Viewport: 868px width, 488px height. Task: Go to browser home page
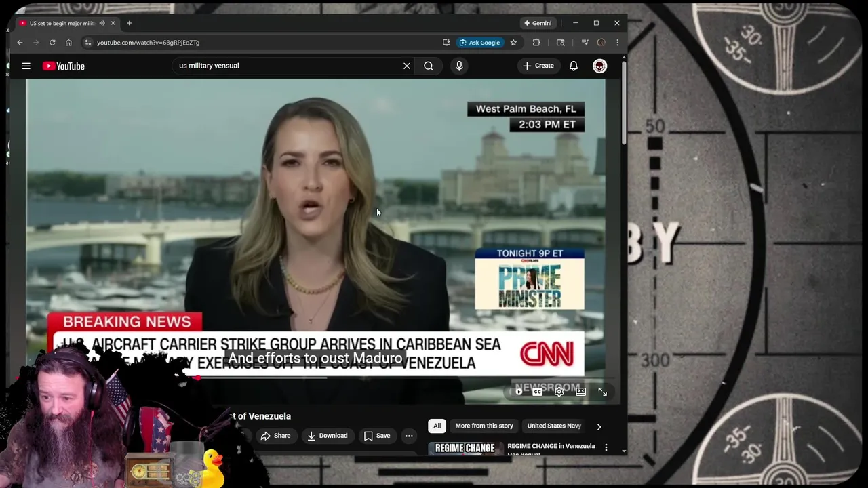(x=68, y=42)
